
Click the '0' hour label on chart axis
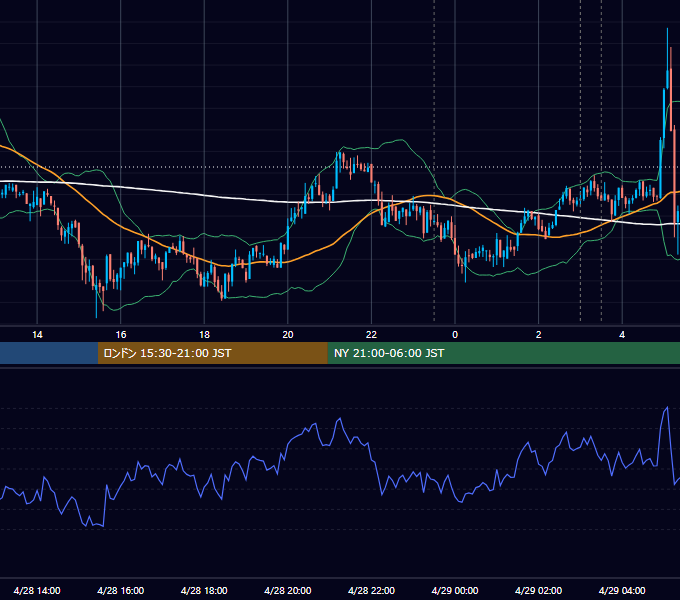point(455,335)
